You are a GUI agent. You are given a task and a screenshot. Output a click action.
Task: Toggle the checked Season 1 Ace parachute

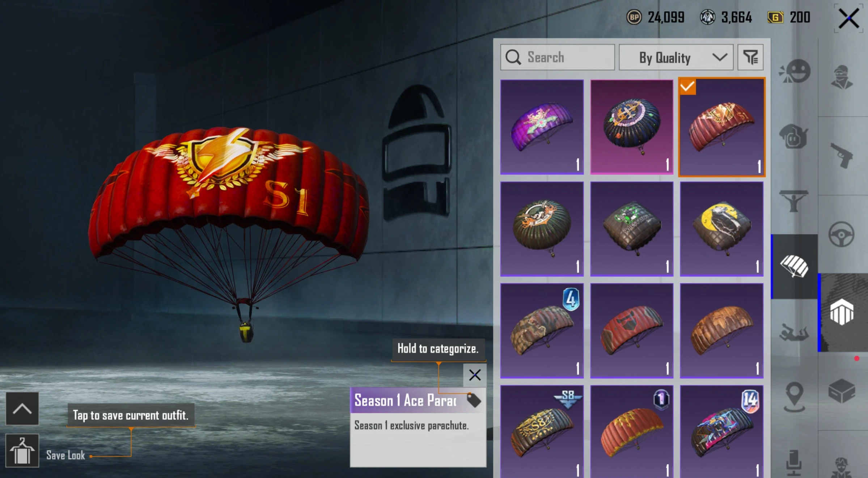722,127
